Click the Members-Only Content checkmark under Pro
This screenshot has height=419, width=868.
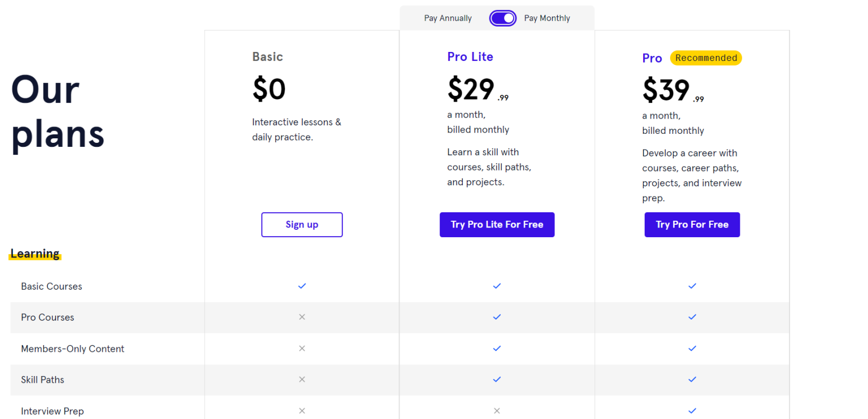(x=692, y=348)
